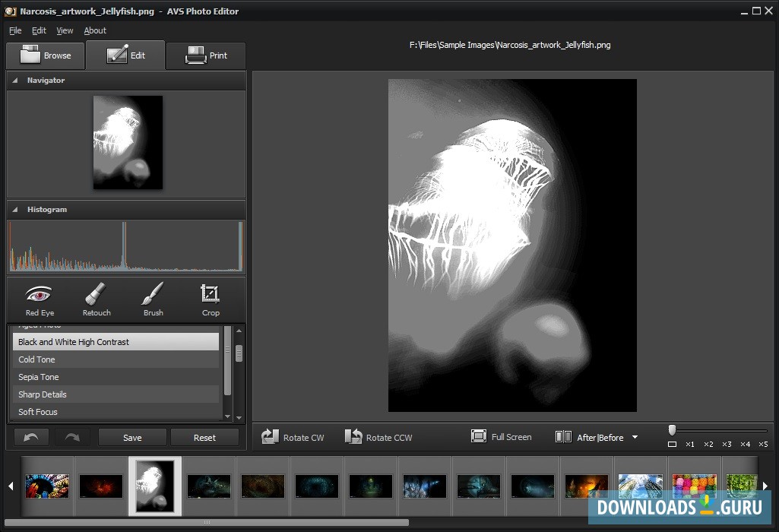The height and width of the screenshot is (532, 779).
Task: Click the Rotate CCW icon
Action: point(353,435)
